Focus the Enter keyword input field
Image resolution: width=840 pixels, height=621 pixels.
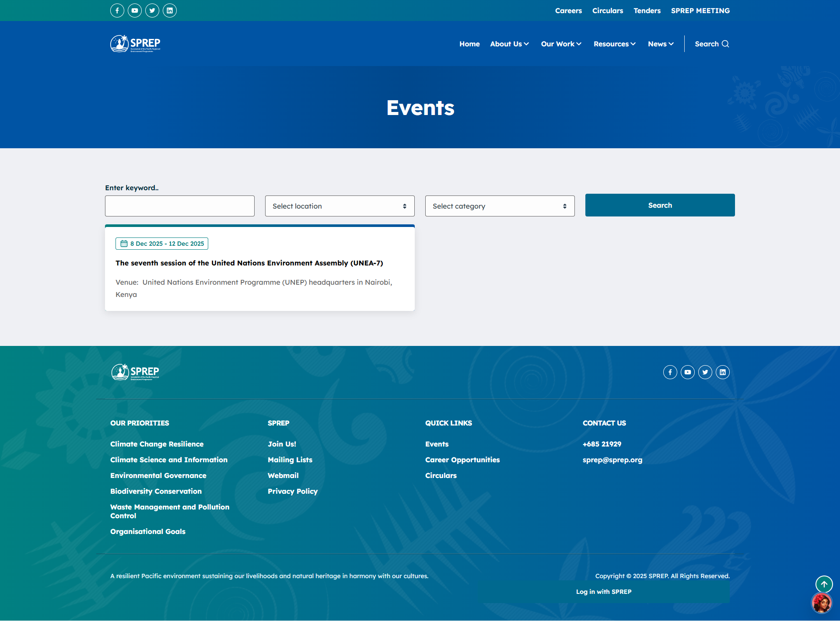coord(179,206)
